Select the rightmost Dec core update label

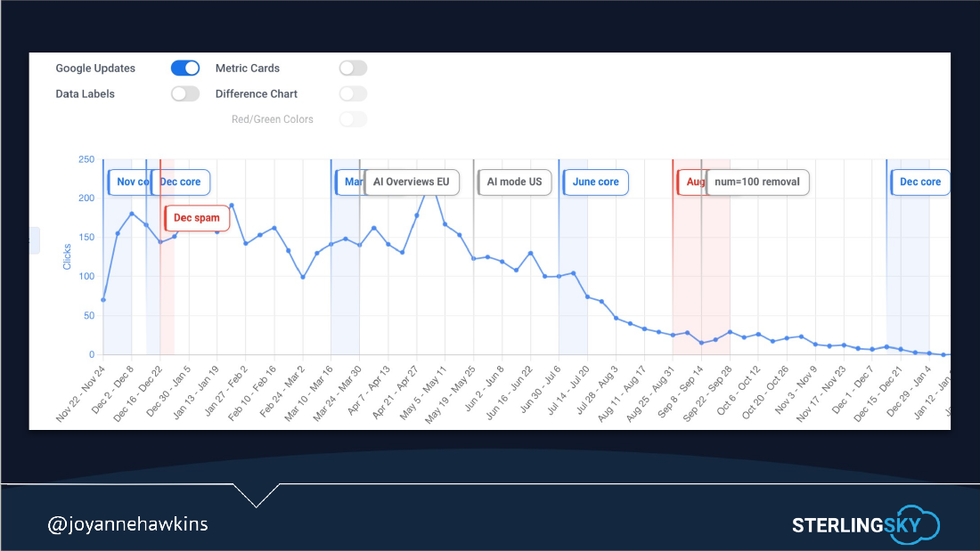(x=920, y=182)
